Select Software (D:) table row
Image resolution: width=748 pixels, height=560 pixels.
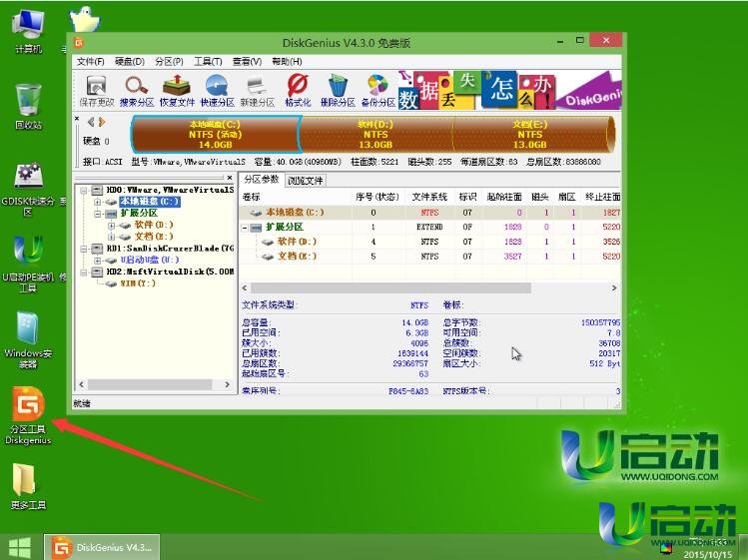pos(430,242)
